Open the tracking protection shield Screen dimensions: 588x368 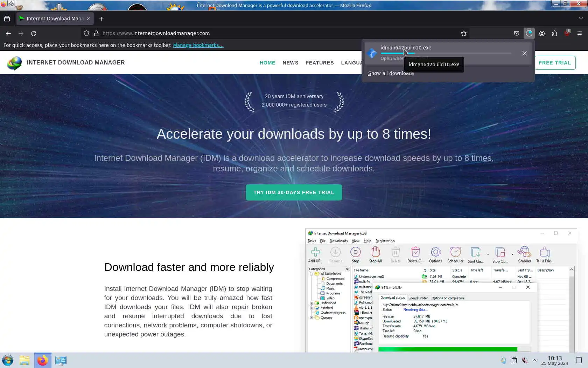86,33
